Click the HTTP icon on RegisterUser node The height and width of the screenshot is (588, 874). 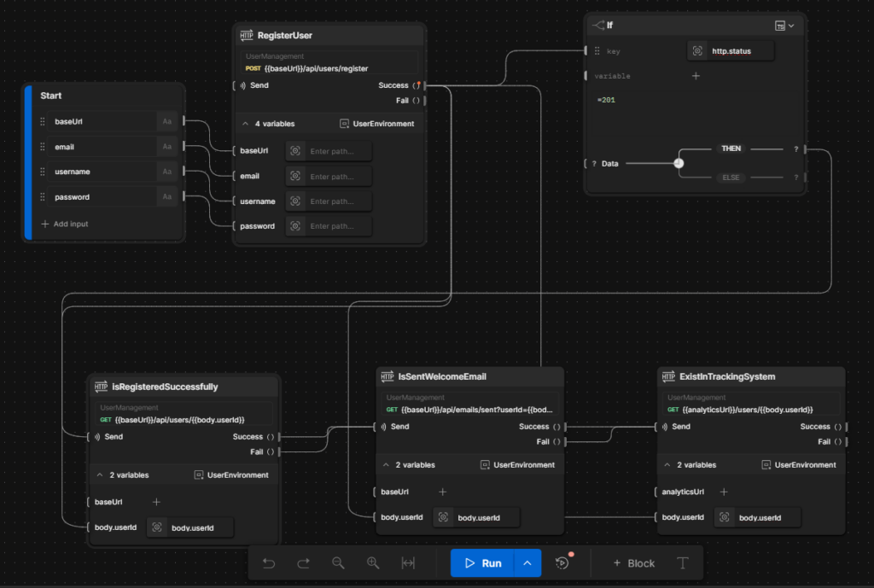tap(247, 36)
